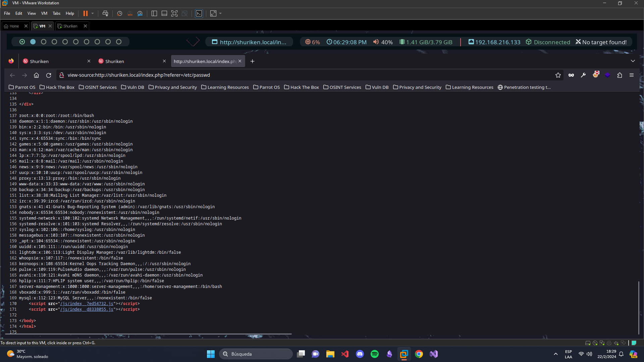Bookmark this page with the star
This screenshot has height=362, width=644.
click(x=558, y=75)
